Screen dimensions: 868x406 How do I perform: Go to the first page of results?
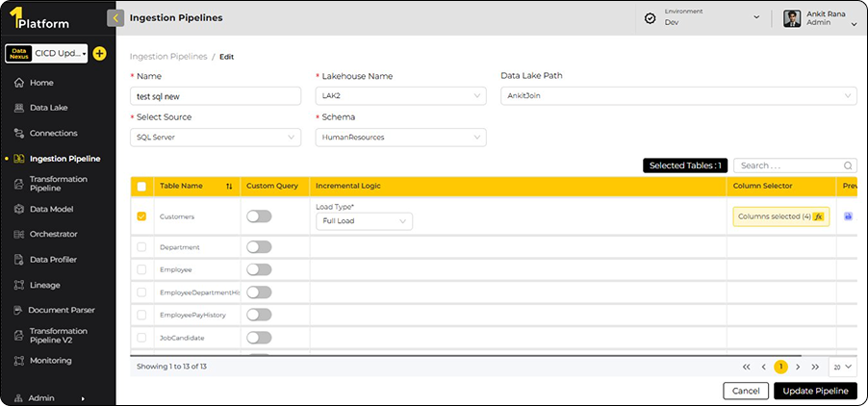click(746, 367)
